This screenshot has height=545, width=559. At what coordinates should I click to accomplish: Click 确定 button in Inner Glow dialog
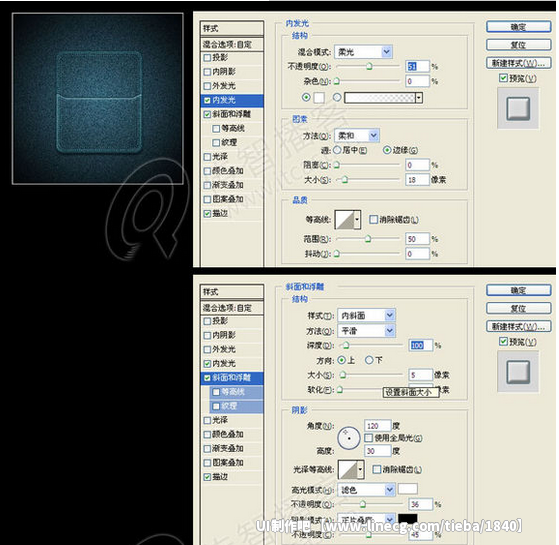click(x=519, y=27)
